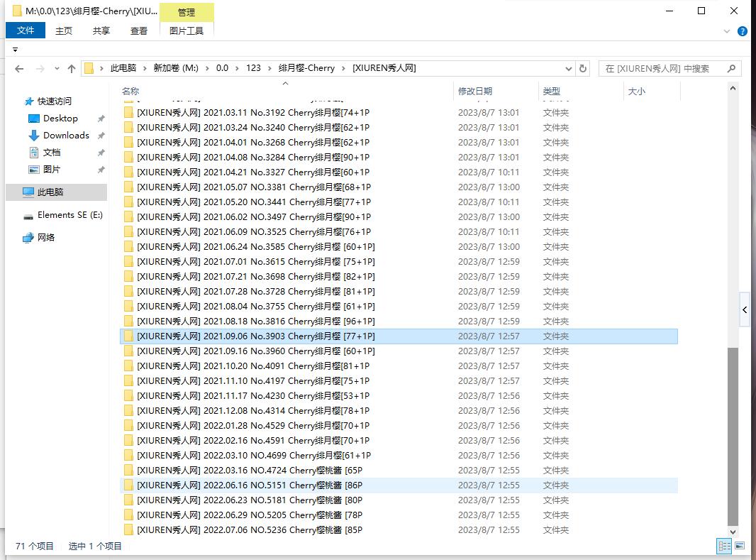Image resolution: width=756 pixels, height=560 pixels.
Task: Open the 主页 ribbon tab
Action: coord(64,31)
